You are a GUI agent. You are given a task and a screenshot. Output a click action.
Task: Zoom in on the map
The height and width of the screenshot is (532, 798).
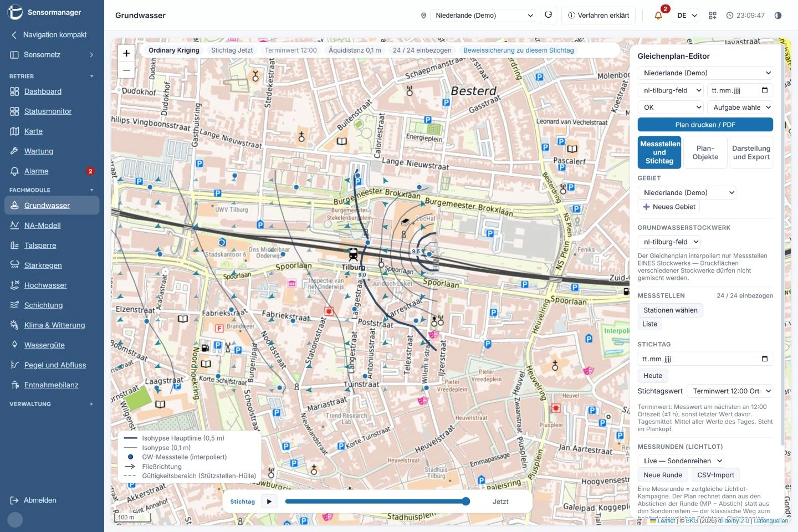126,53
